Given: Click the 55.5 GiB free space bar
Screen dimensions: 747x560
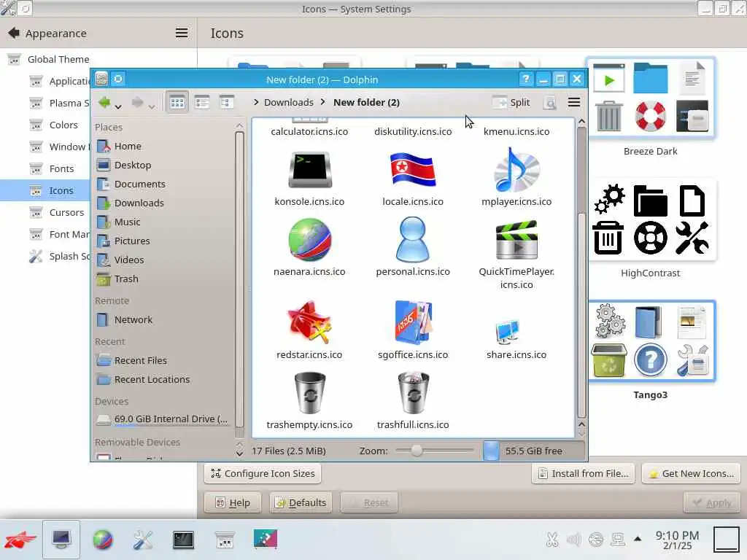Looking at the screenshot, I should 533,451.
